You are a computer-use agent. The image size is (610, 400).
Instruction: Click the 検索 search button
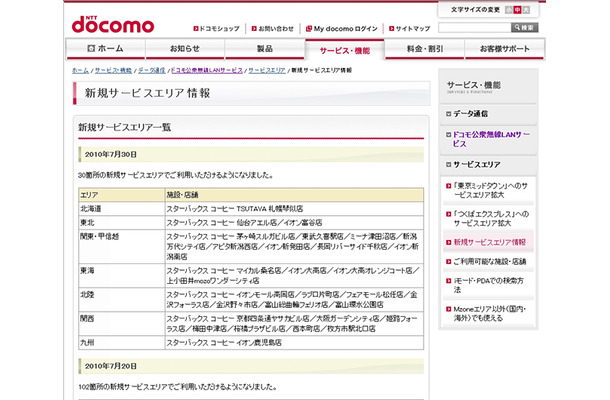(x=524, y=28)
